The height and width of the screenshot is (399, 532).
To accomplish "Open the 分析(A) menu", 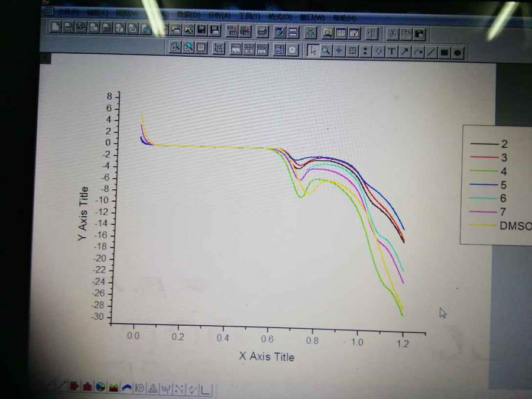I will coord(219,15).
